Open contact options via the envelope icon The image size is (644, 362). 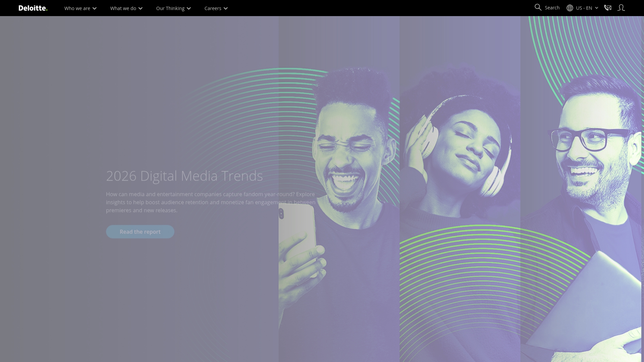607,7
